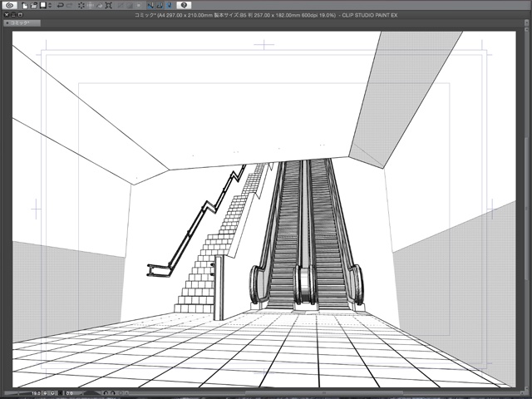The image size is (532, 399).
Task: Select the コミック document tab
Action: click(22, 22)
